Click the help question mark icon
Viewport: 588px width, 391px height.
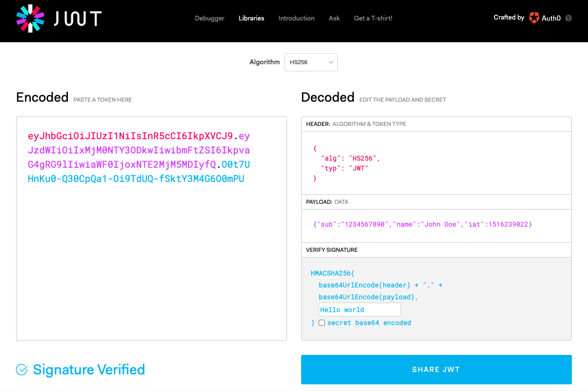[569, 18]
